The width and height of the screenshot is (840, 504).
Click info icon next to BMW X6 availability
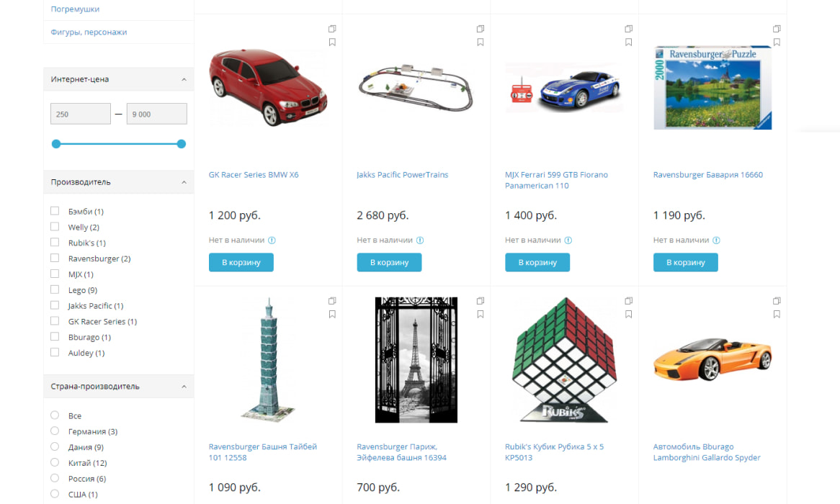click(x=272, y=240)
